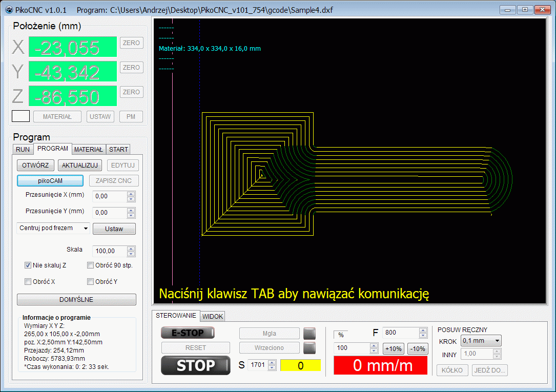Open Centruj pod frezem dropdown
This screenshot has height=392, width=556.
pyautogui.click(x=53, y=228)
